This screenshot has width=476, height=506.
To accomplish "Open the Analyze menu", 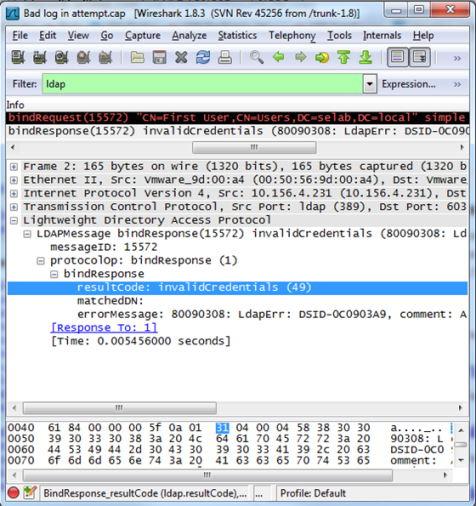I will tap(189, 35).
